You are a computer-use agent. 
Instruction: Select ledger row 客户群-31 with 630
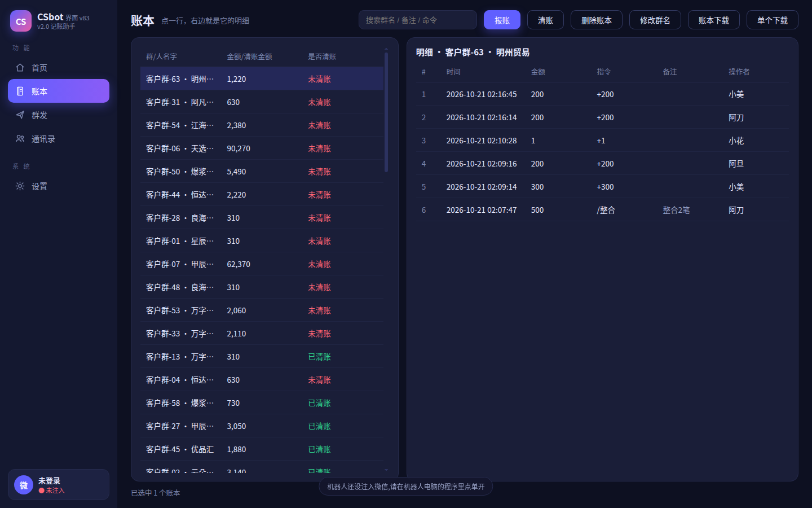[x=262, y=102]
